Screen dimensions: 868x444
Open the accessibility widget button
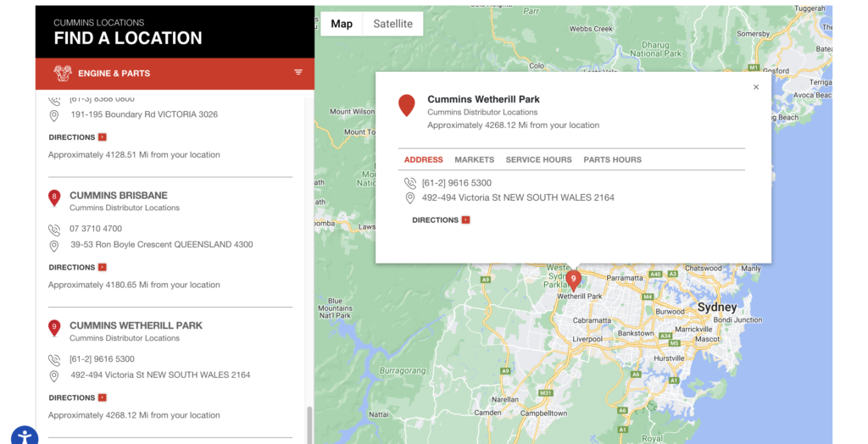[25, 436]
